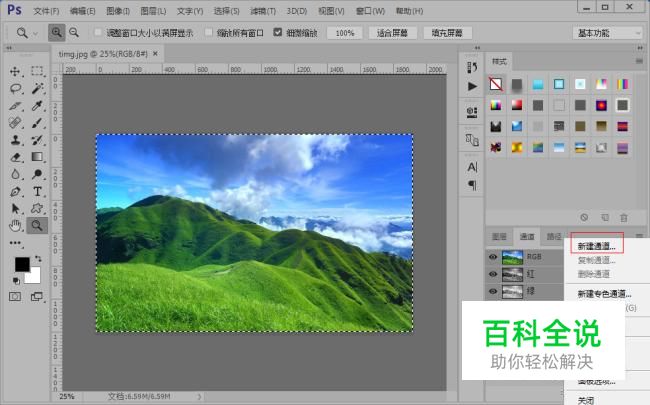Select the Custom Shape tool

click(x=37, y=209)
